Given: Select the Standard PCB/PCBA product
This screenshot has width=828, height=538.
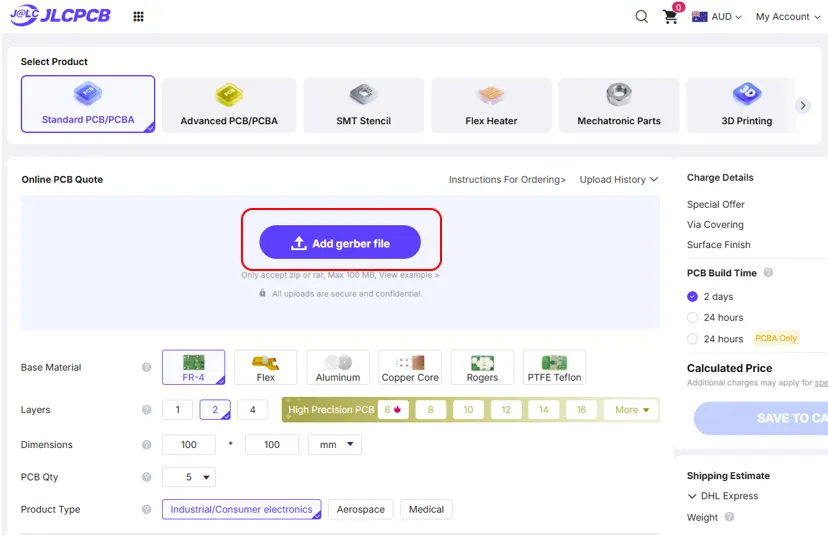Looking at the screenshot, I should pyautogui.click(x=88, y=104).
